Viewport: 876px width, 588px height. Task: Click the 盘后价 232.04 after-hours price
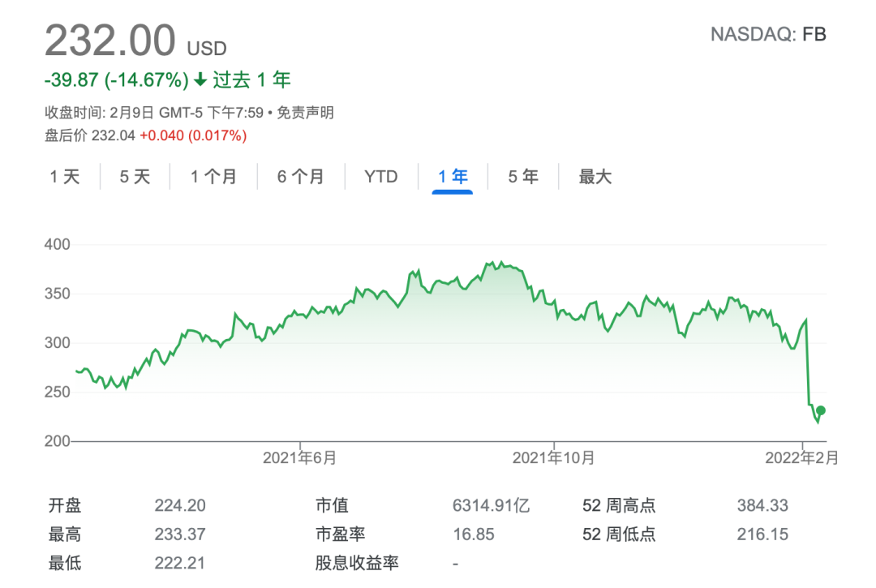click(x=111, y=135)
